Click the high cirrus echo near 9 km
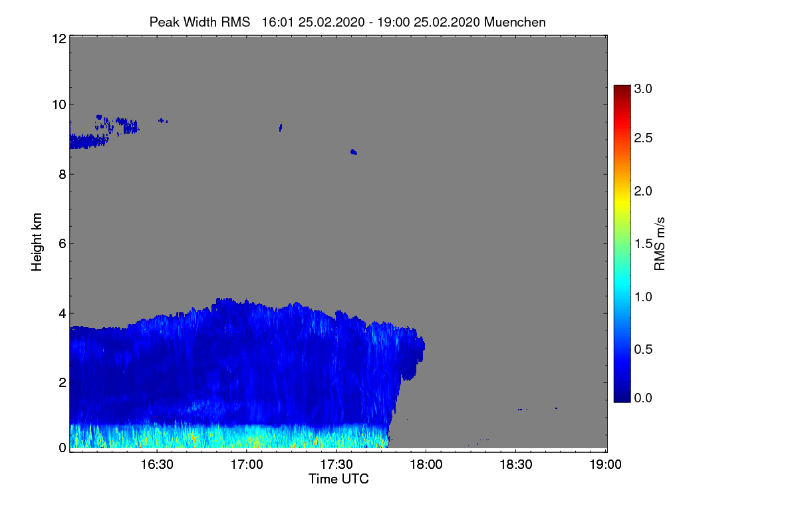The height and width of the screenshot is (532, 798). 88,140
